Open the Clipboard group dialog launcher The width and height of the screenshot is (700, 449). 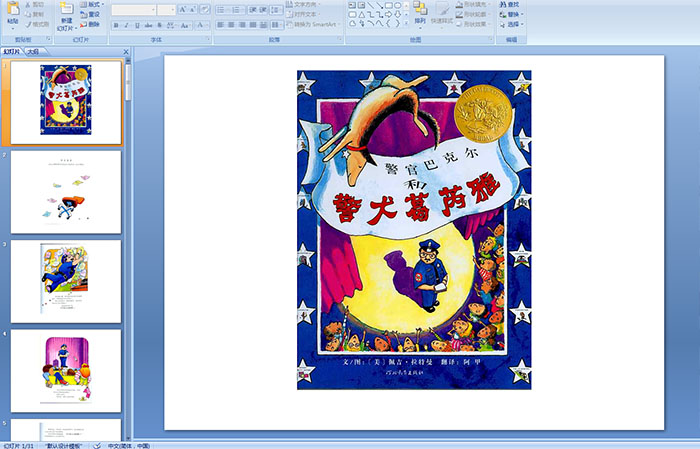(49, 39)
